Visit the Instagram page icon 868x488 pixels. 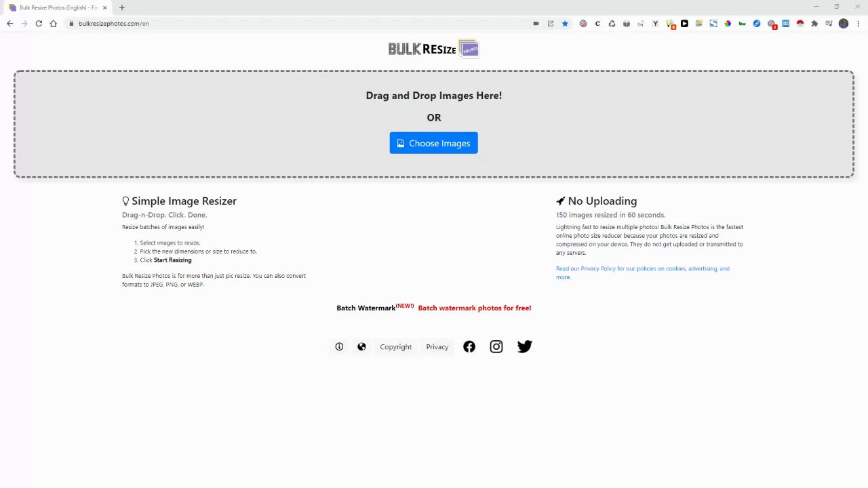point(496,346)
